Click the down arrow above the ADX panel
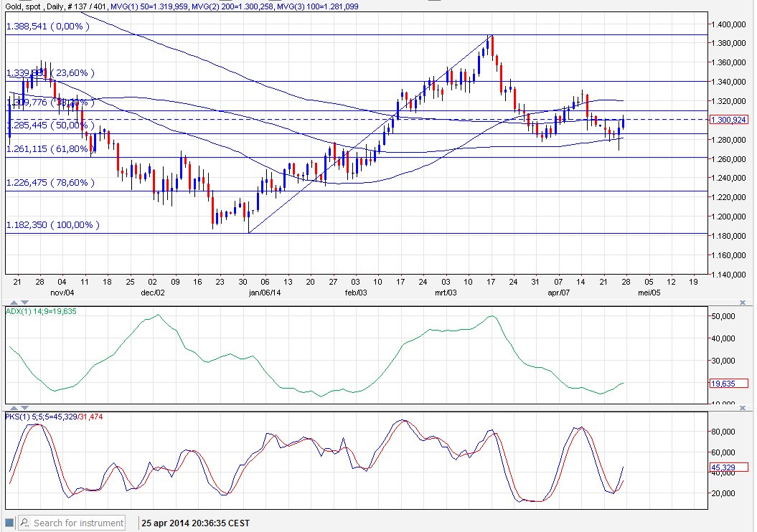Viewport: 757px width, 532px height. point(24,303)
